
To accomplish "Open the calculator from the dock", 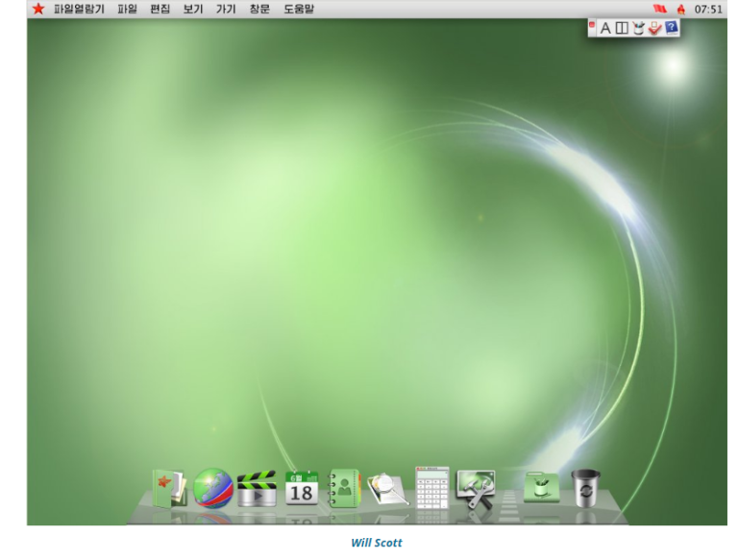I will pyautogui.click(x=431, y=487).
